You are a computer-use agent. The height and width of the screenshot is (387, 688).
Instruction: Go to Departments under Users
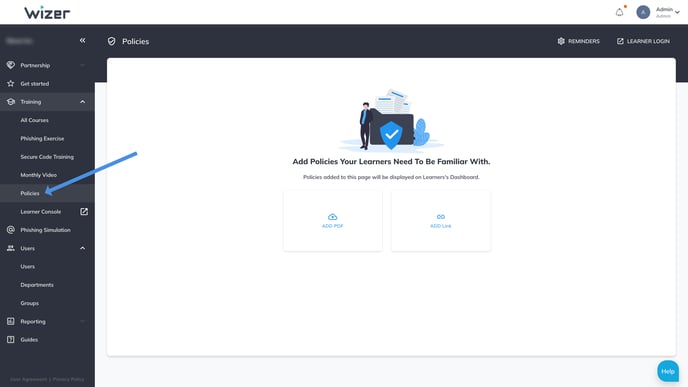(x=37, y=285)
